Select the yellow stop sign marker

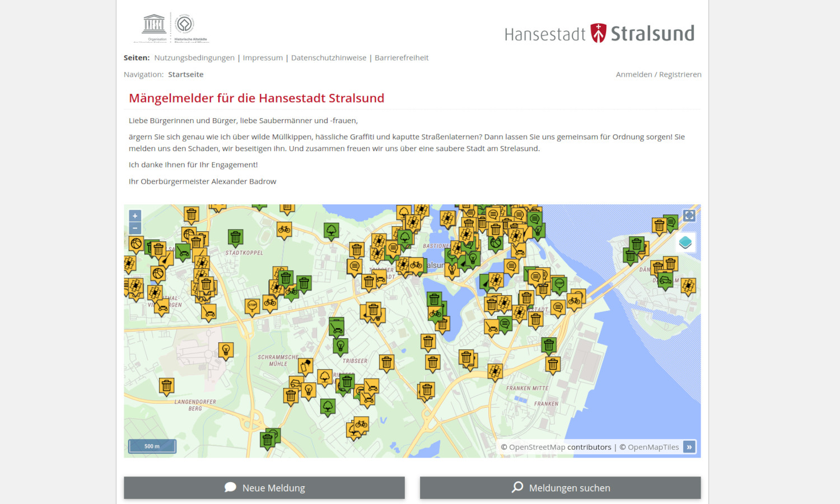pyautogui.click(x=252, y=306)
